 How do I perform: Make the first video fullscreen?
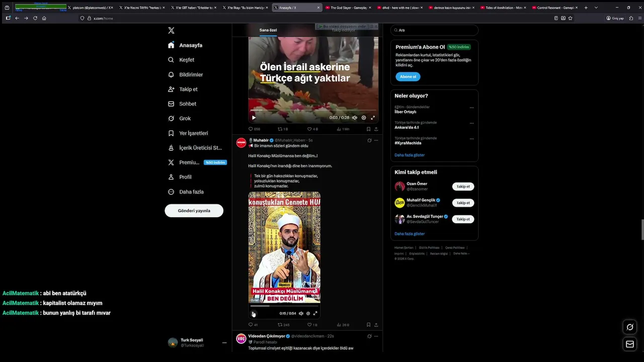373,118
